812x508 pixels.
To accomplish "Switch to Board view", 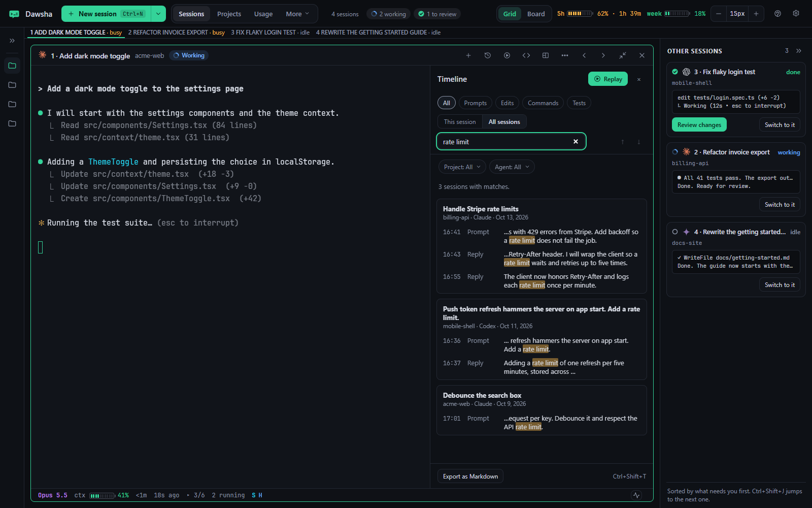I will 536,14.
